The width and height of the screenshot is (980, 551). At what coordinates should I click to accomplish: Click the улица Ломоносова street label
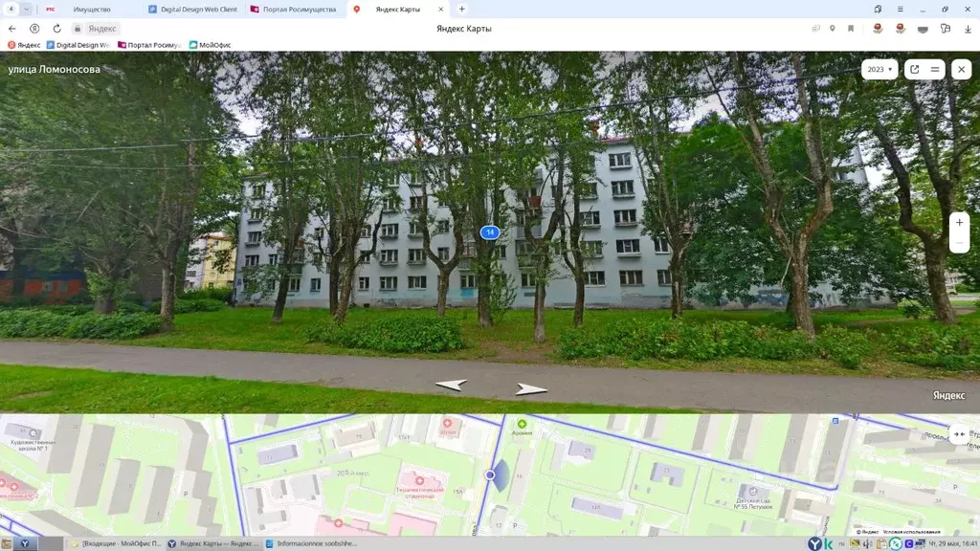pyautogui.click(x=54, y=69)
